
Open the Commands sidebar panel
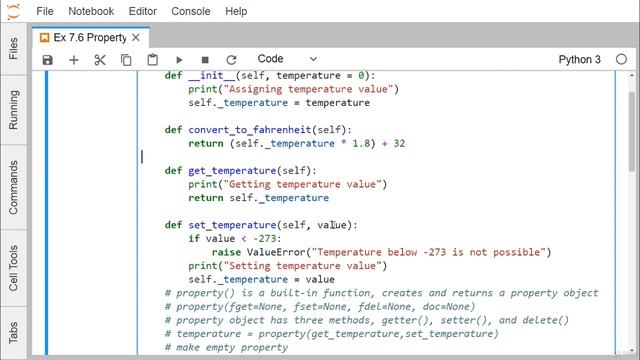coord(13,187)
